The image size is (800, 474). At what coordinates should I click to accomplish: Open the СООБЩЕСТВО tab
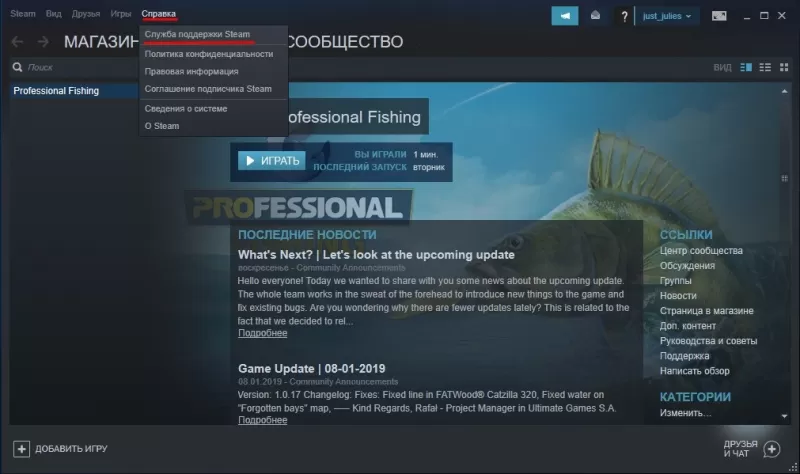point(345,42)
